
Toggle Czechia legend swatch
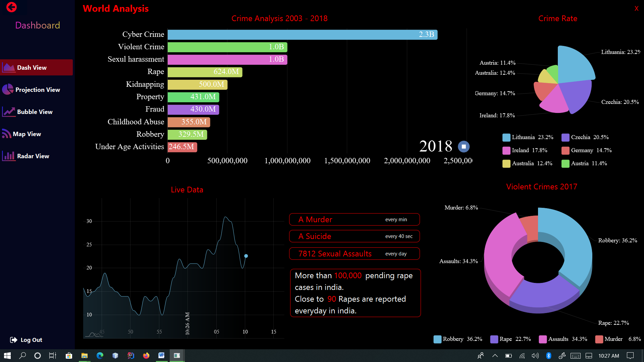tap(565, 137)
